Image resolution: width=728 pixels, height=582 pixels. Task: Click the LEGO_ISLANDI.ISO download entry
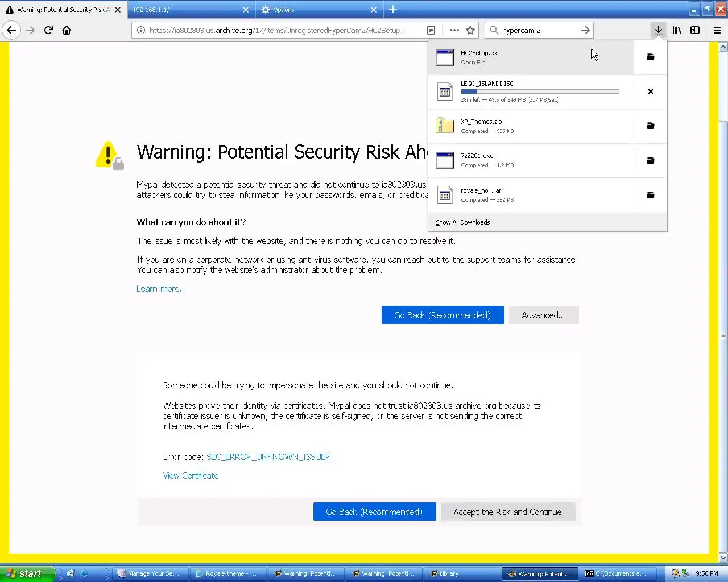coord(531,92)
